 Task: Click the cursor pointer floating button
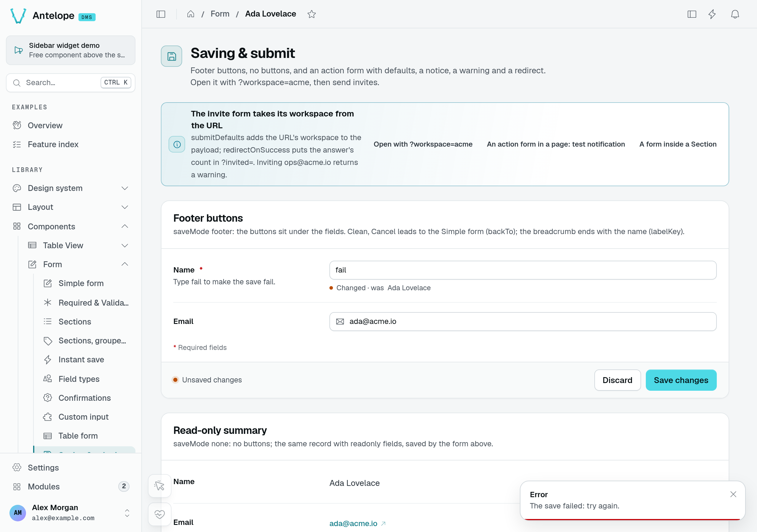coord(160,486)
